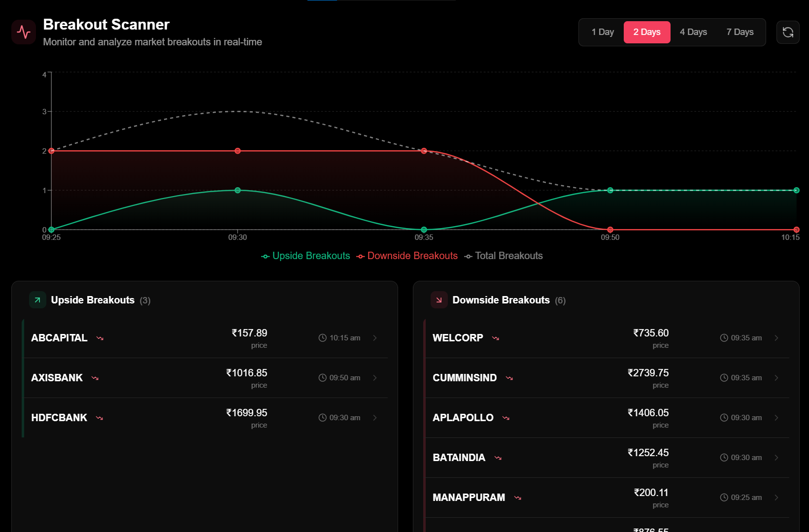The height and width of the screenshot is (532, 809).
Task: Click the clock icon next to 09:50 am
Action: [x=323, y=378]
